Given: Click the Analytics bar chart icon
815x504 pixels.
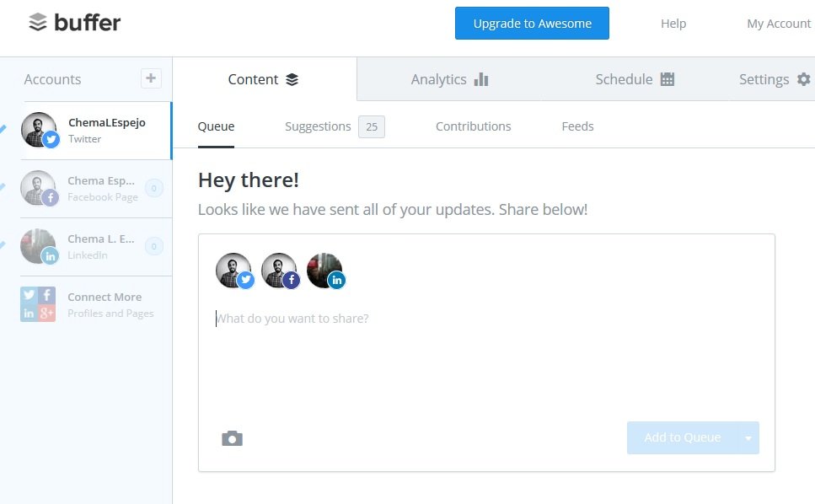Looking at the screenshot, I should 481,79.
